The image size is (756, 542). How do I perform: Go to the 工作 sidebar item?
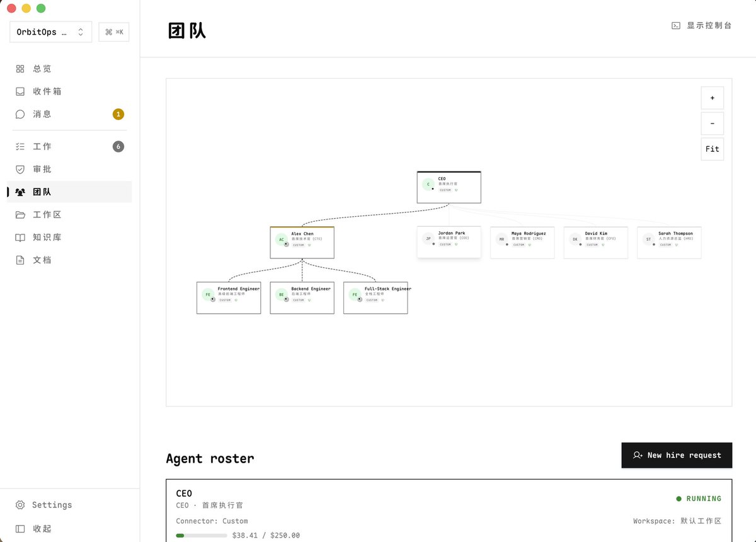pyautogui.click(x=69, y=146)
